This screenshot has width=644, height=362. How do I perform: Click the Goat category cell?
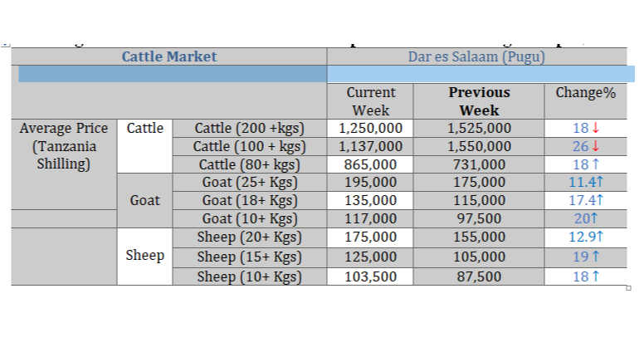(x=144, y=201)
